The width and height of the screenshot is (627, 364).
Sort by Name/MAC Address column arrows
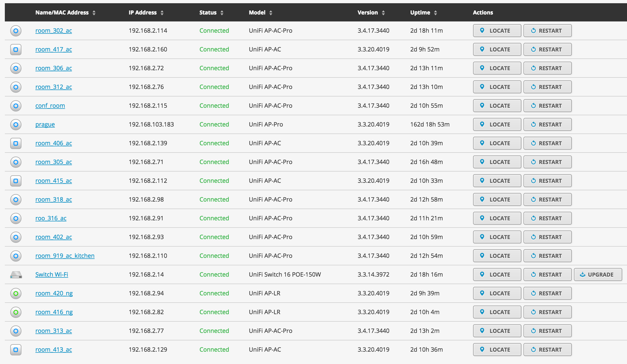(x=94, y=13)
